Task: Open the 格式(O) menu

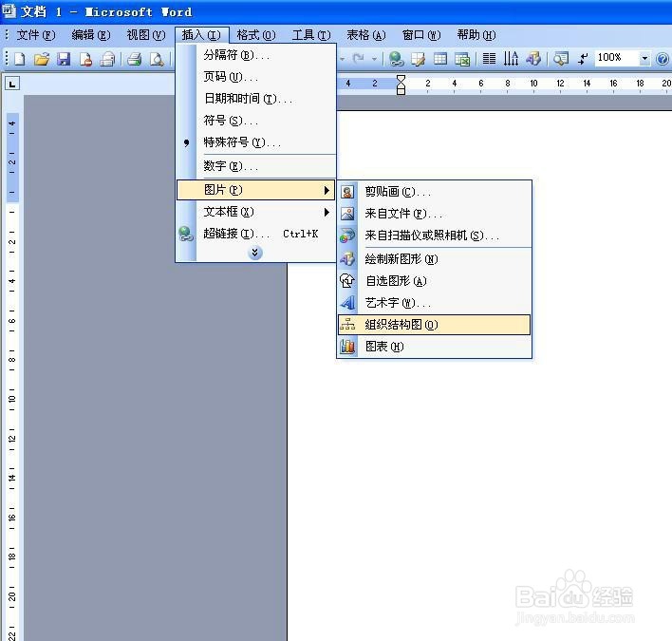Action: 256,35
